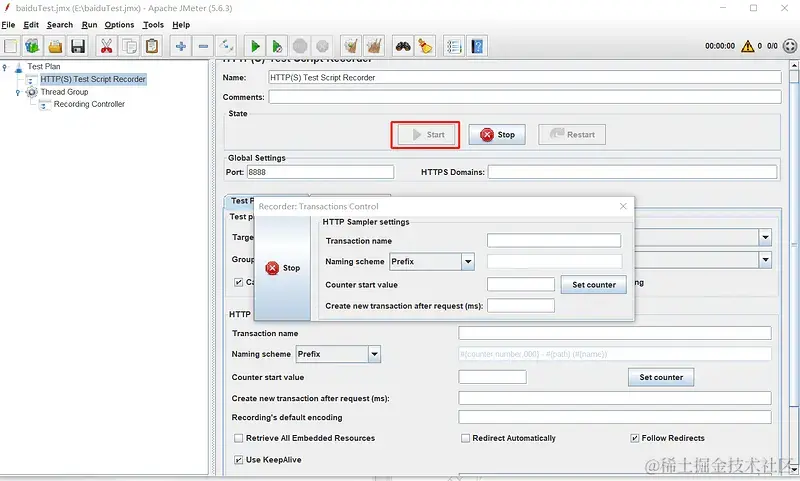The image size is (800, 481).
Task: Click the Reset Search brush icon
Action: (425, 46)
